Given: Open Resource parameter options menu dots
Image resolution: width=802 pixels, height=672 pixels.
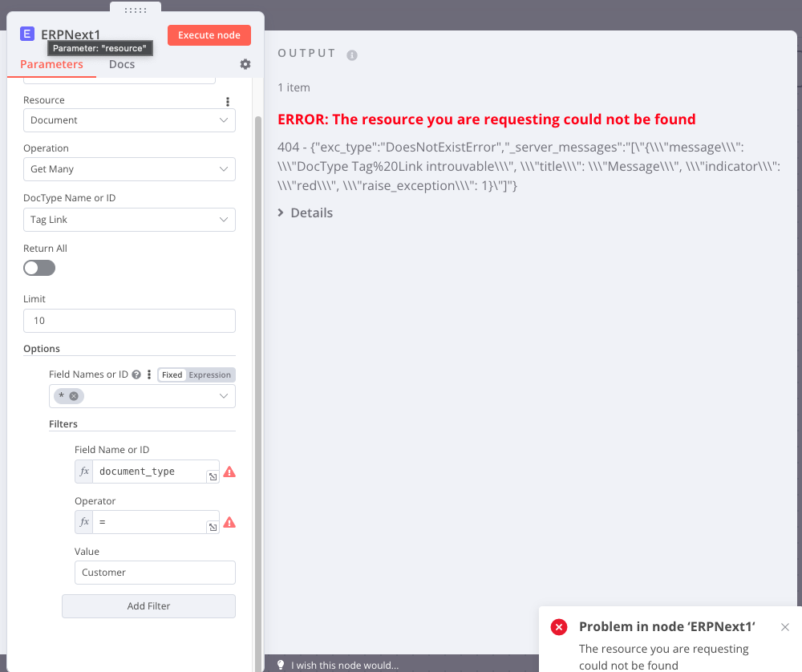Looking at the screenshot, I should point(228,102).
